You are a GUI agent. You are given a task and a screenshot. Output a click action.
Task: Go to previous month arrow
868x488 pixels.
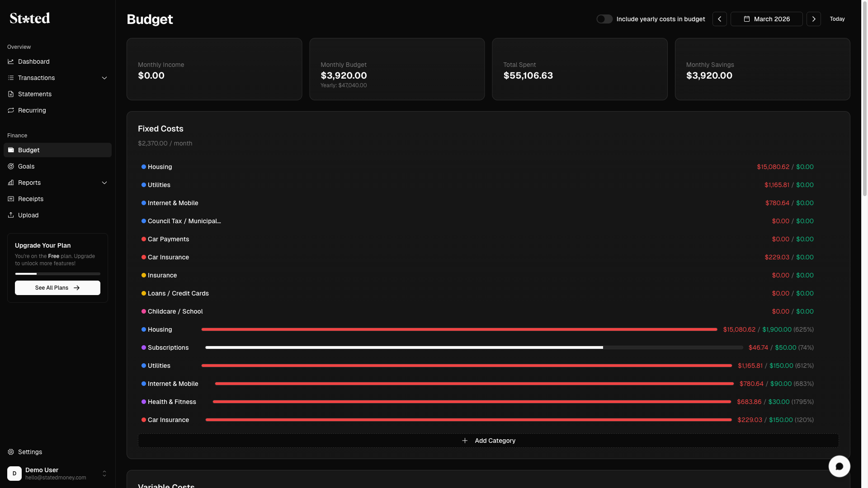719,19
